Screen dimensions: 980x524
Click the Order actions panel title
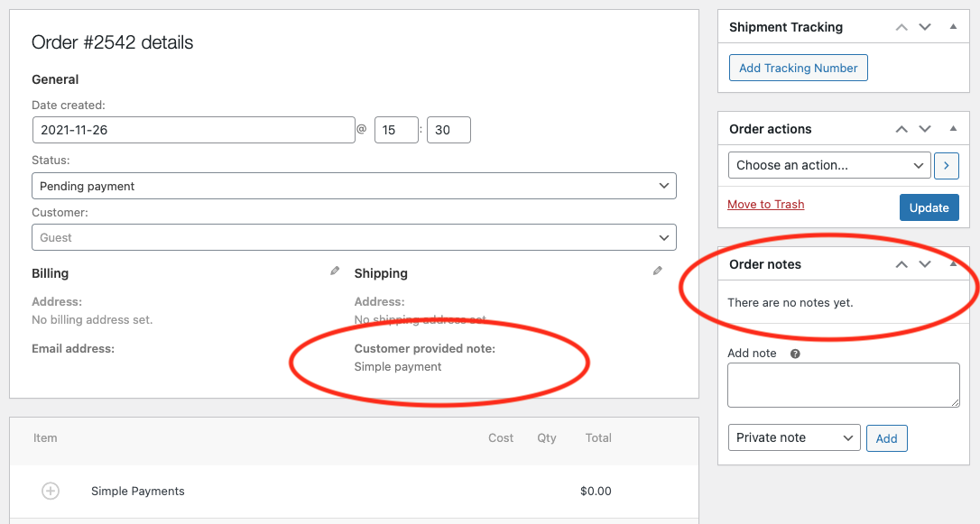(x=770, y=129)
